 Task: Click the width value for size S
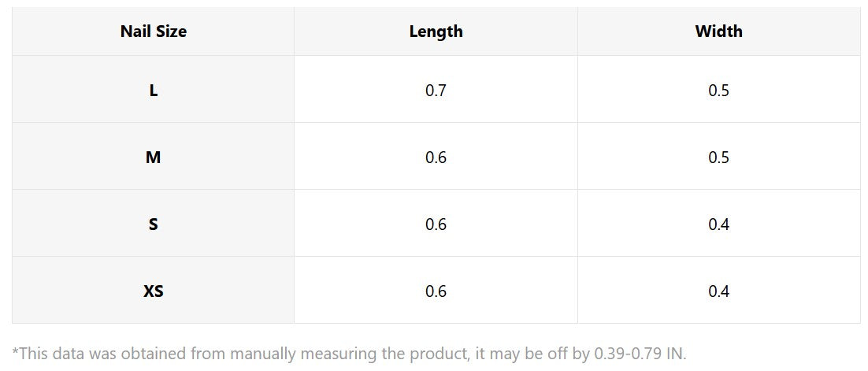point(718,224)
